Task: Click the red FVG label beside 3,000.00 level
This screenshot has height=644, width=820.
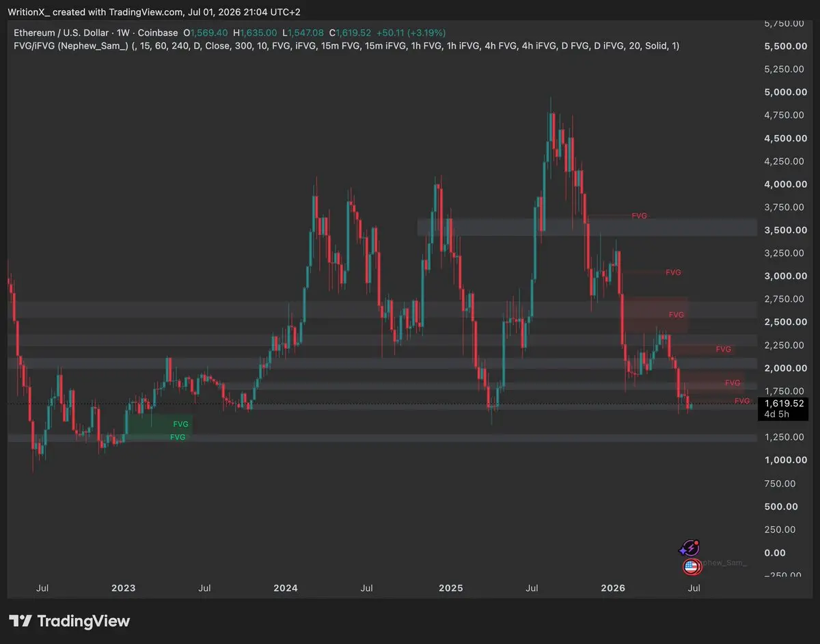Action: [673, 272]
